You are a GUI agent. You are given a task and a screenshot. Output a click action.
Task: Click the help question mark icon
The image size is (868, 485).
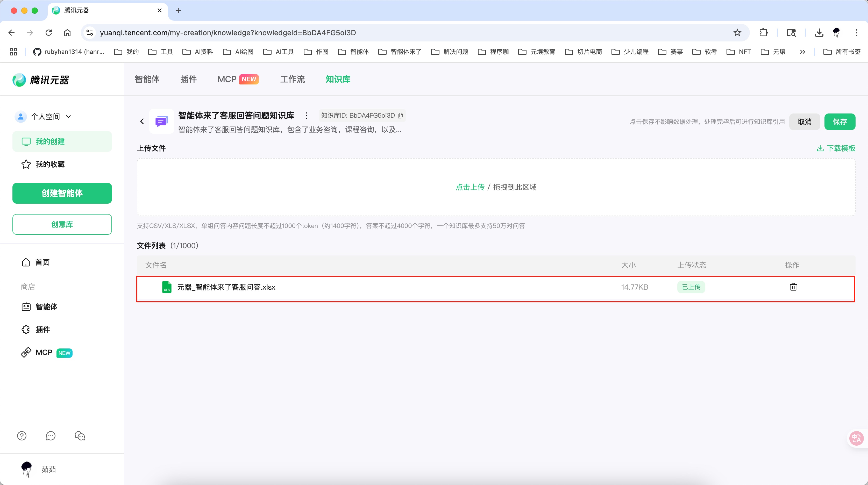coord(21,436)
